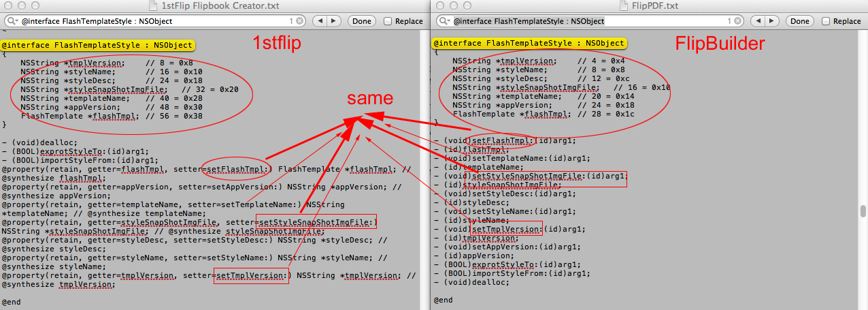Enable Replace checkbox in 1stFlip find bar

click(388, 21)
